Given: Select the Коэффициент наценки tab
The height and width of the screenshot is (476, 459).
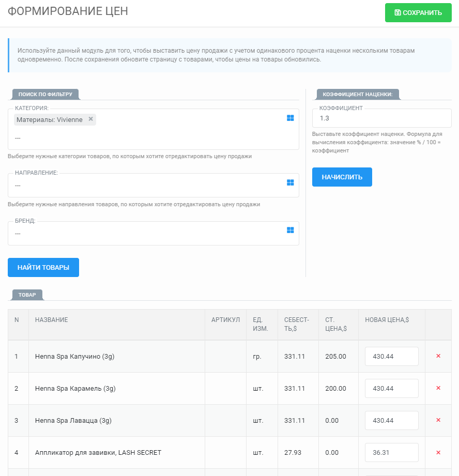Looking at the screenshot, I should coord(358,95).
